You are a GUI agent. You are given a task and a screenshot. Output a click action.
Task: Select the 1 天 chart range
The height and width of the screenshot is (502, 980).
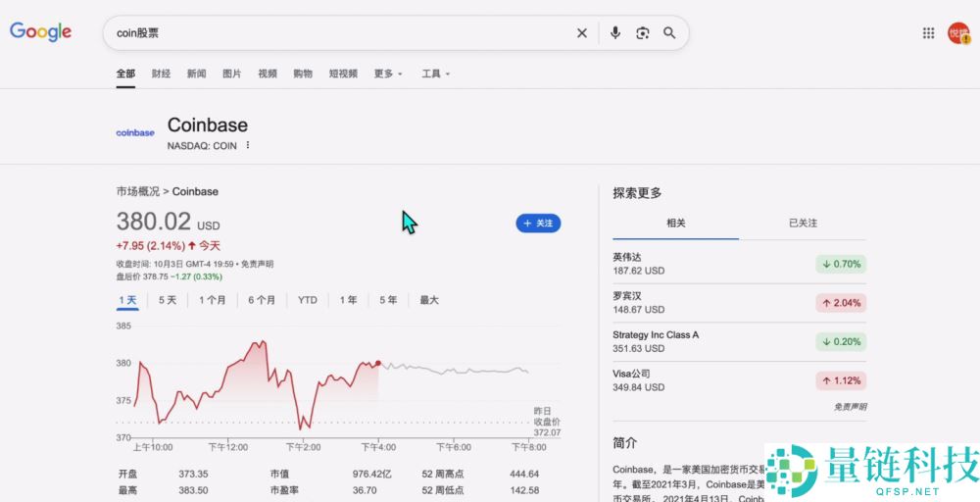[127, 300]
